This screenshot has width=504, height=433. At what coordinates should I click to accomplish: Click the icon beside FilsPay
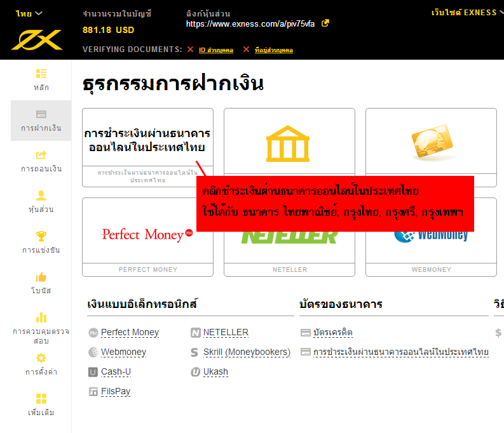93,392
